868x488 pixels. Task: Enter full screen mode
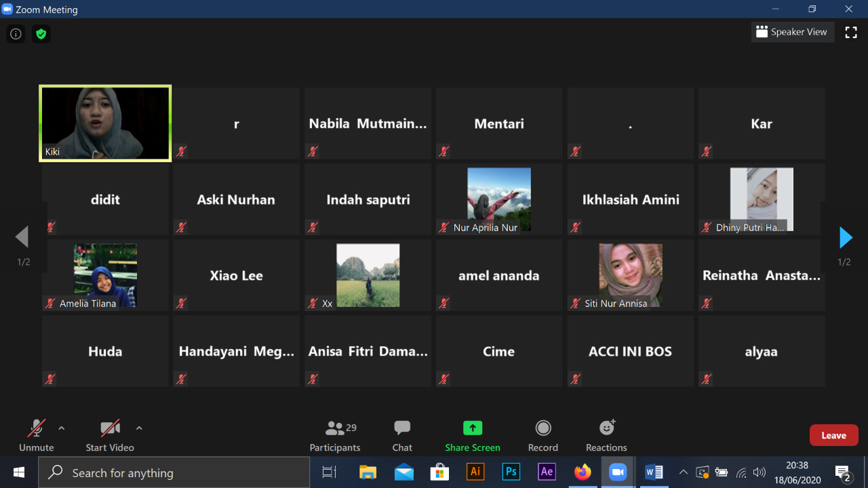(x=851, y=33)
